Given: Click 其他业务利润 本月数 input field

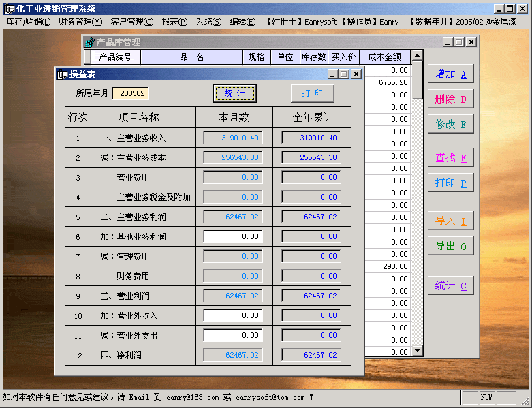Looking at the screenshot, I should coord(233,236).
